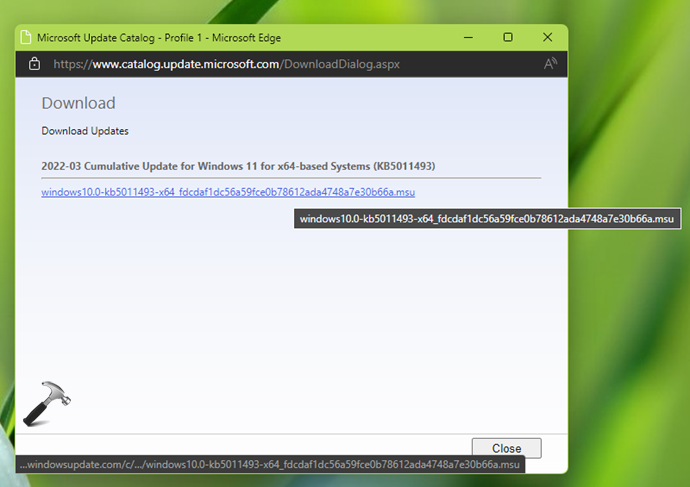This screenshot has width=690, height=487.
Task: Close the window using the title bar X
Action: (x=548, y=37)
